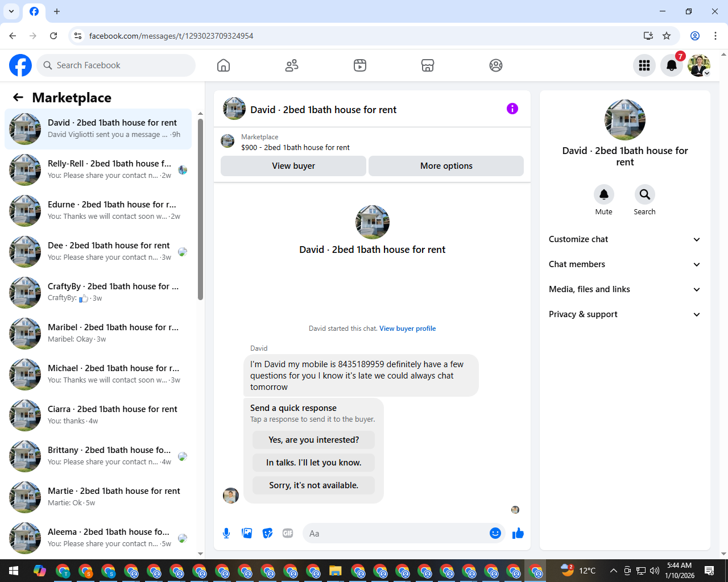The image size is (728, 582).
Task: Expand Privacy & support section
Action: pos(624,314)
